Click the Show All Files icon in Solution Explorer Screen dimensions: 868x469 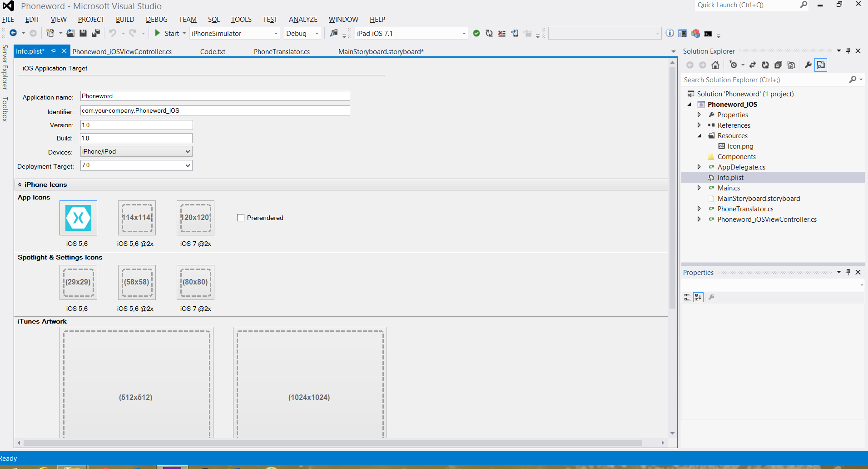tap(791, 65)
